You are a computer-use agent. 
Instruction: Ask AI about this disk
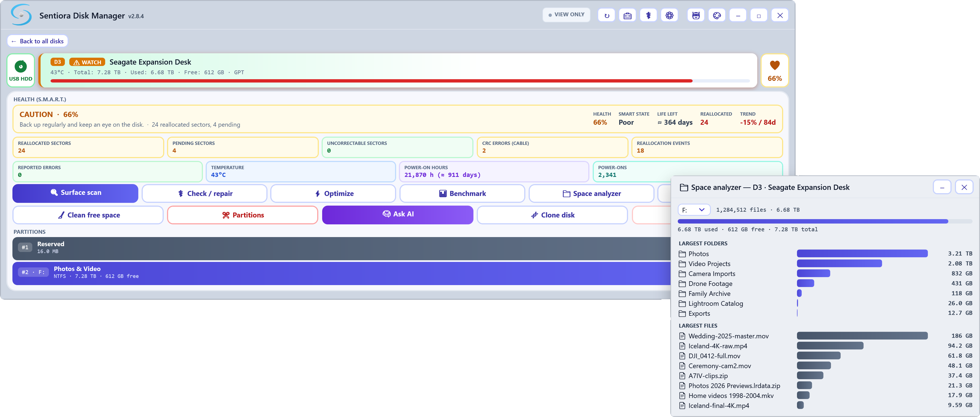(x=398, y=215)
